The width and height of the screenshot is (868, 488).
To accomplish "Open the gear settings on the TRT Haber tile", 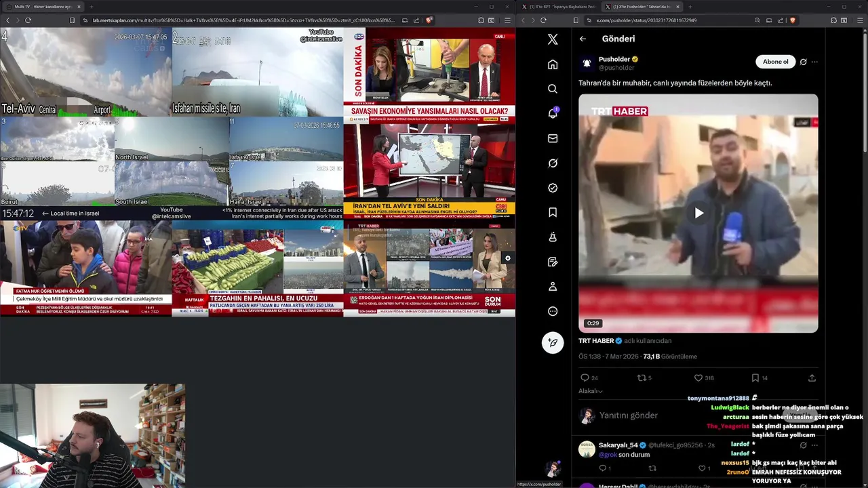I will tap(507, 258).
